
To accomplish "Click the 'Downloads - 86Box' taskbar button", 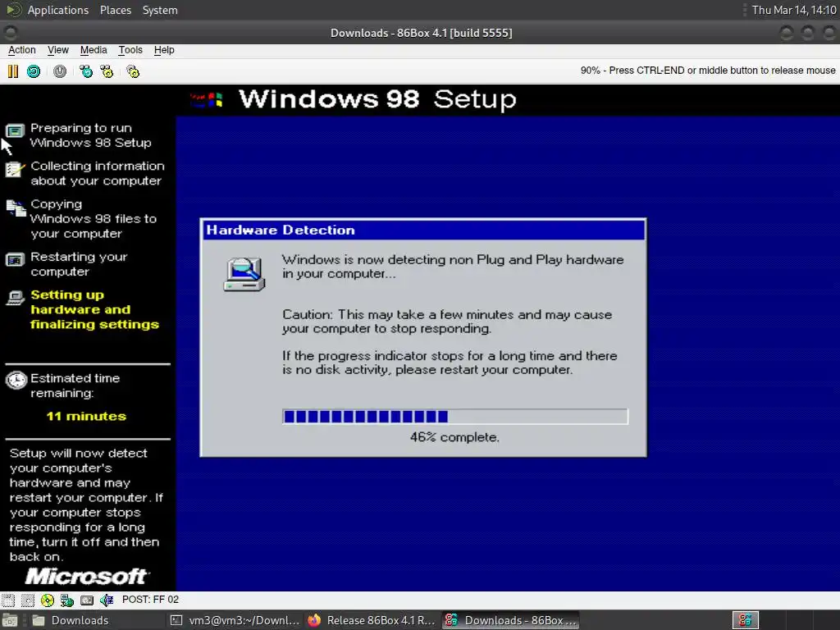I will pyautogui.click(x=510, y=620).
